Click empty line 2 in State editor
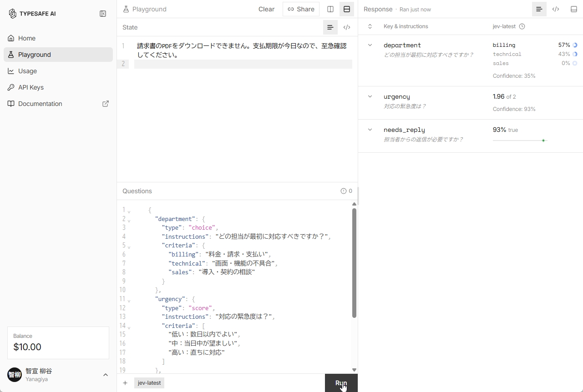Image resolution: width=583 pixels, height=392 pixels. point(243,64)
